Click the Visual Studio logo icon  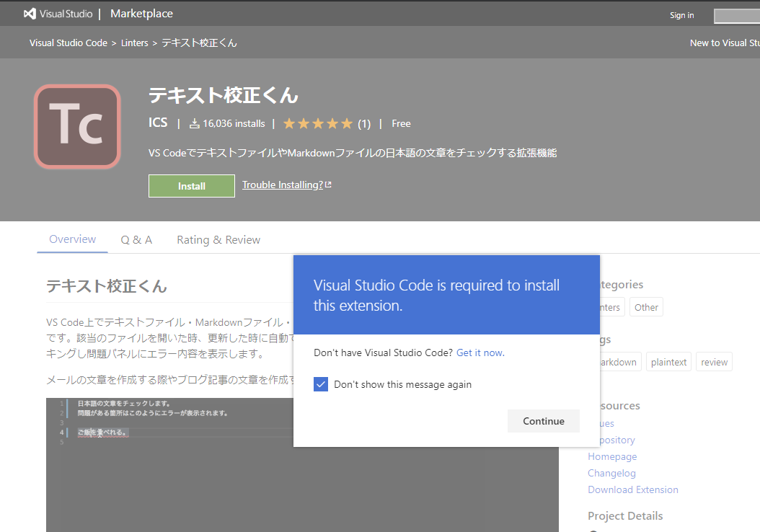[x=30, y=14]
